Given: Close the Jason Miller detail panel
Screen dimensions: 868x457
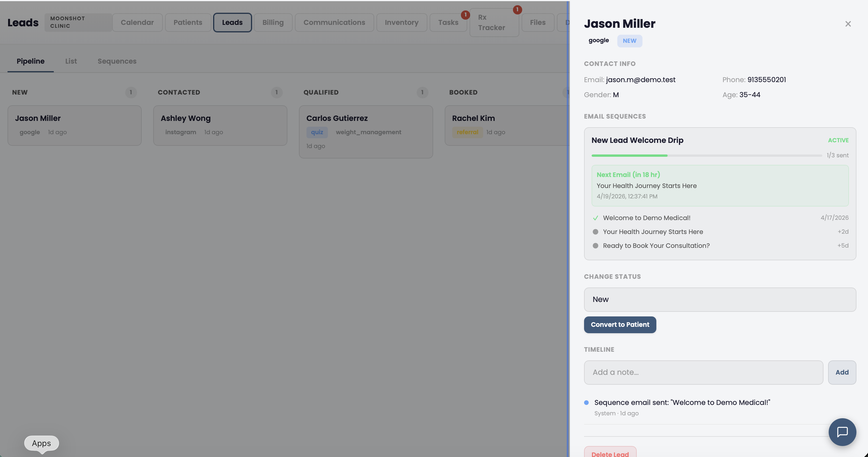Looking at the screenshot, I should point(848,24).
